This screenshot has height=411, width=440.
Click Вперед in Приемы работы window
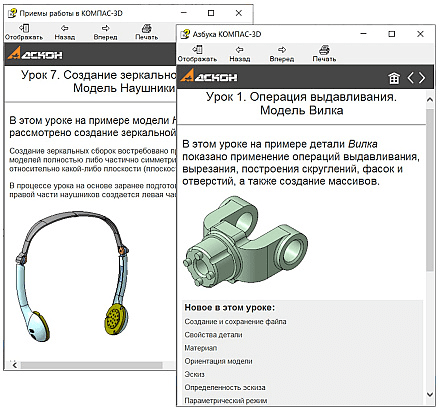click(x=105, y=32)
